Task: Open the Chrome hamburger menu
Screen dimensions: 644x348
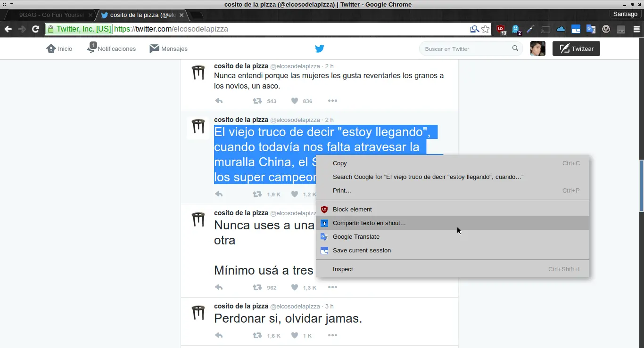Action: [636, 29]
